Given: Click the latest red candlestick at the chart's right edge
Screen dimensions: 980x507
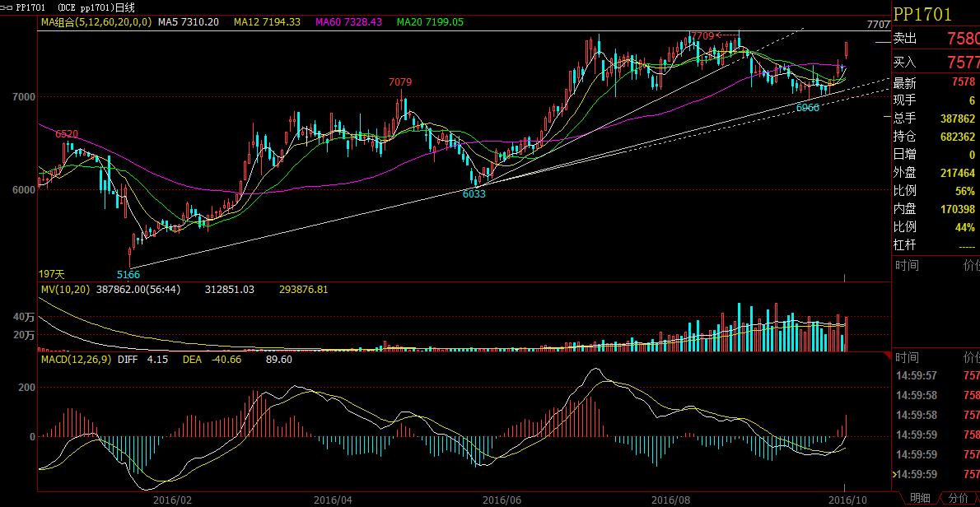Looking at the screenshot, I should [x=847, y=50].
